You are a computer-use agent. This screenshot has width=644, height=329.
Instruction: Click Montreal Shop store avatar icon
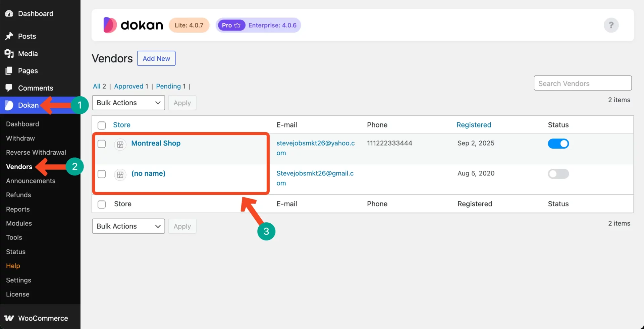tap(120, 145)
